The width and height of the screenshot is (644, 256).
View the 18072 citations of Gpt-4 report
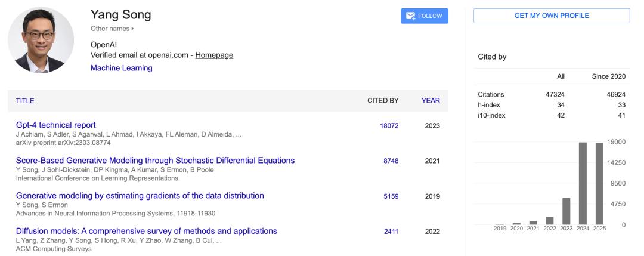pos(389,126)
